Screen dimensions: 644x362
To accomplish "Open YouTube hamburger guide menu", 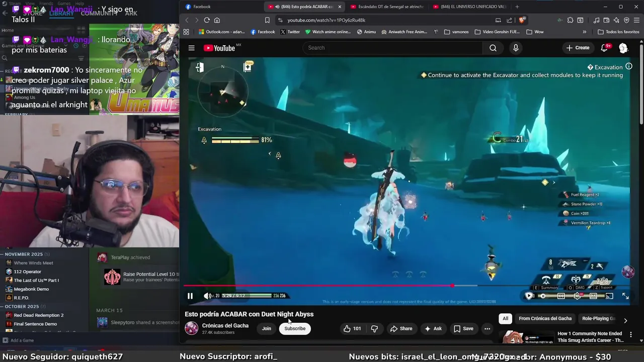I will coord(192,48).
